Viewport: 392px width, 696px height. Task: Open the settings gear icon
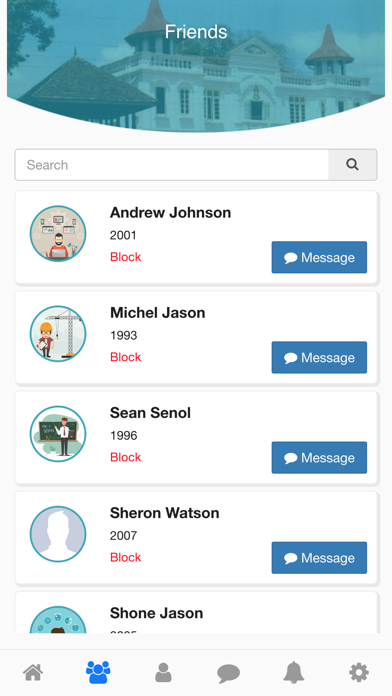coord(359,673)
